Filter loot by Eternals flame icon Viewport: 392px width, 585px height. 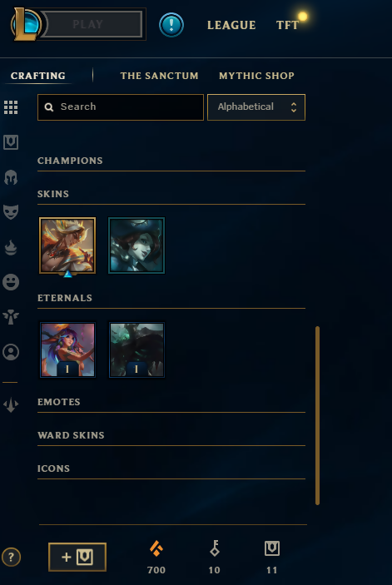tap(11, 247)
